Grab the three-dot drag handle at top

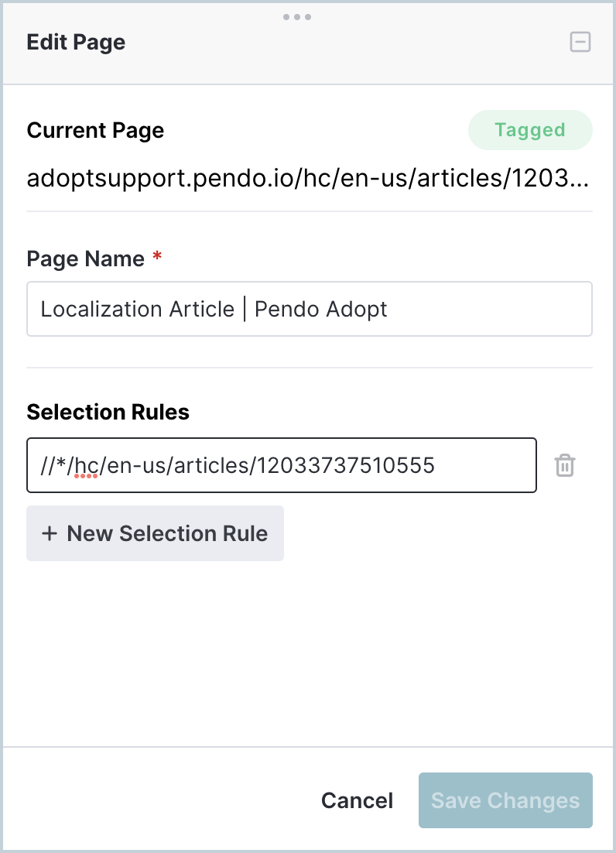point(297,17)
